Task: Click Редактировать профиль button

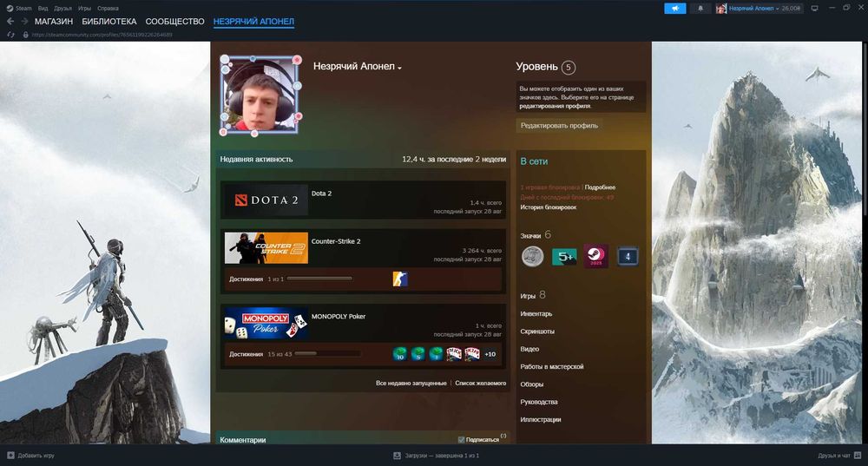Action: (x=559, y=126)
